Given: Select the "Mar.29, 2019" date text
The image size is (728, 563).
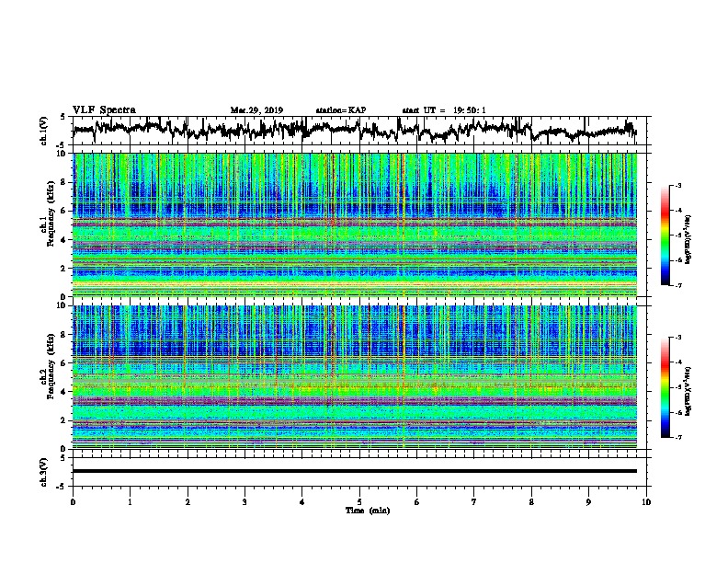Looking at the screenshot, I should coord(256,110).
